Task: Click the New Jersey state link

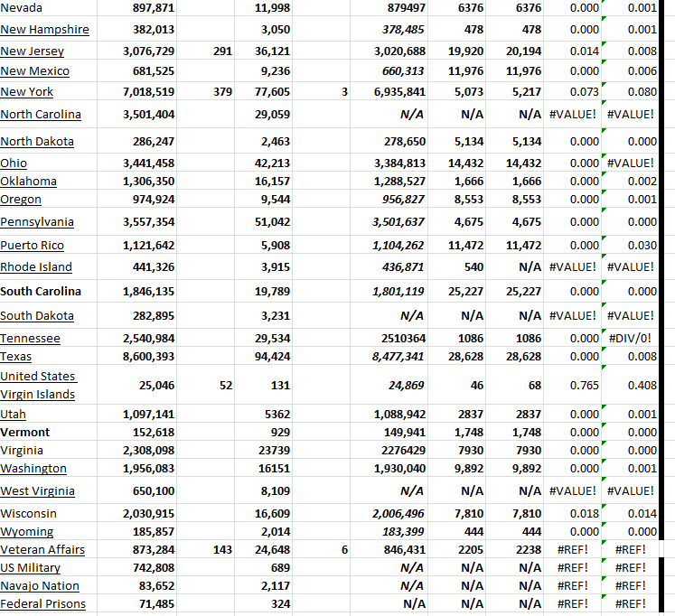Action: [x=32, y=51]
